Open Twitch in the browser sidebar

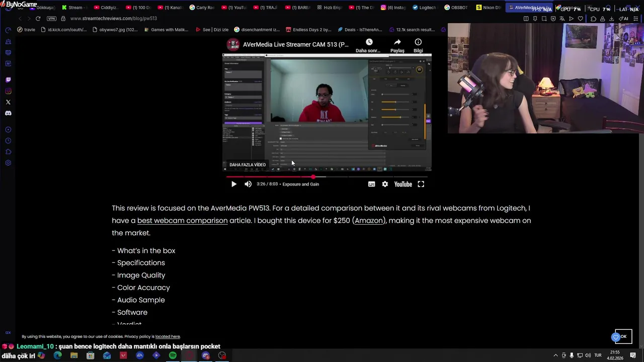click(x=8, y=80)
